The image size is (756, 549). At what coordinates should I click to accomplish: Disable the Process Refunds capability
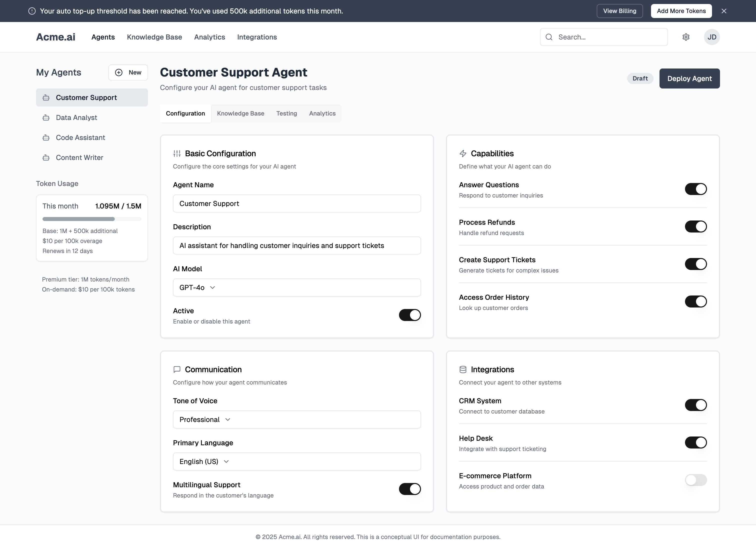click(696, 226)
